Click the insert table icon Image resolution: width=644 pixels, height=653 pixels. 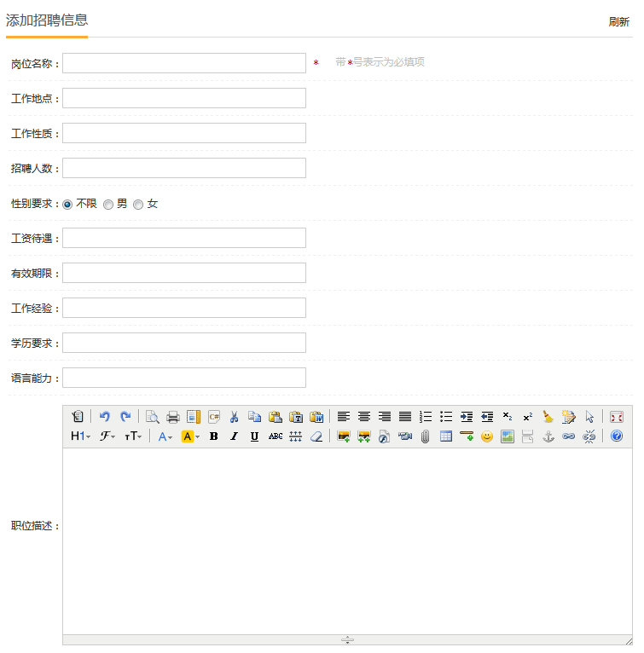click(x=446, y=436)
